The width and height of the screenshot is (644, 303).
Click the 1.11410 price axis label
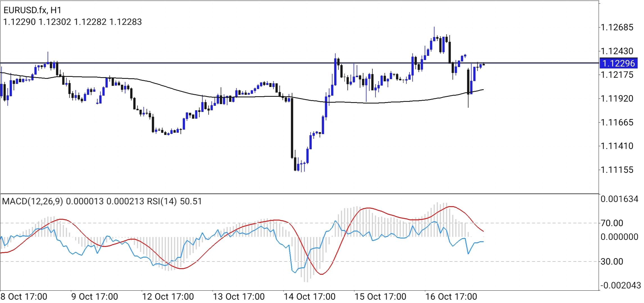click(617, 146)
